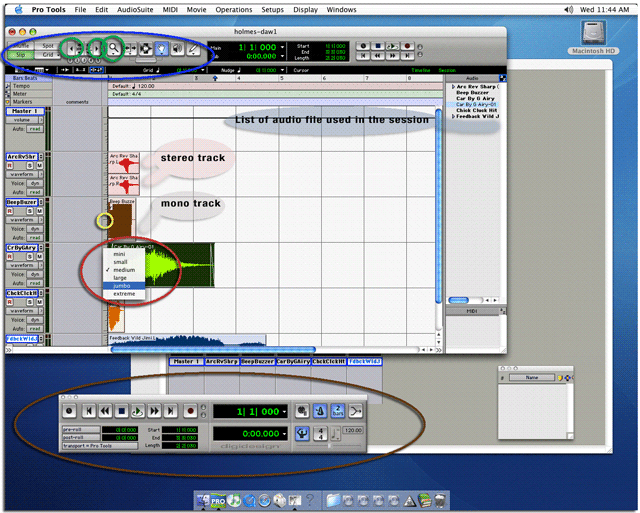Enable Spot edit mode

tap(48, 46)
